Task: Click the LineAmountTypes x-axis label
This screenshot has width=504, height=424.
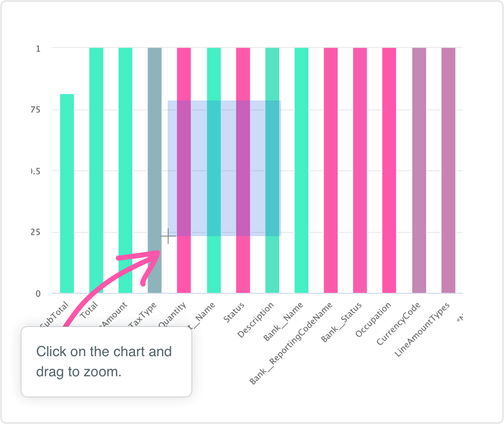Action: (x=422, y=330)
